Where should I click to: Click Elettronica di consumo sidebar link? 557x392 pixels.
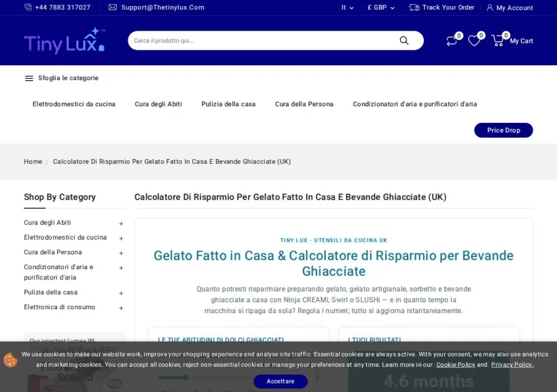click(59, 307)
